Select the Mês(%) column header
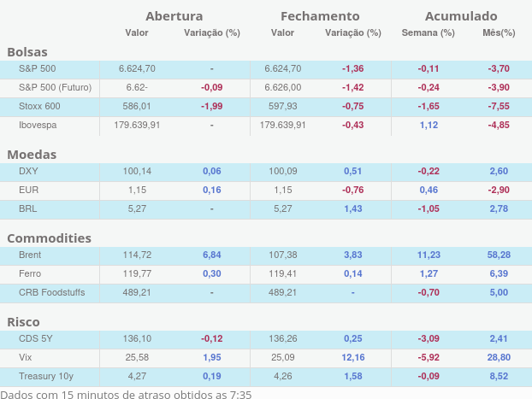The image size is (532, 399). [x=499, y=33]
